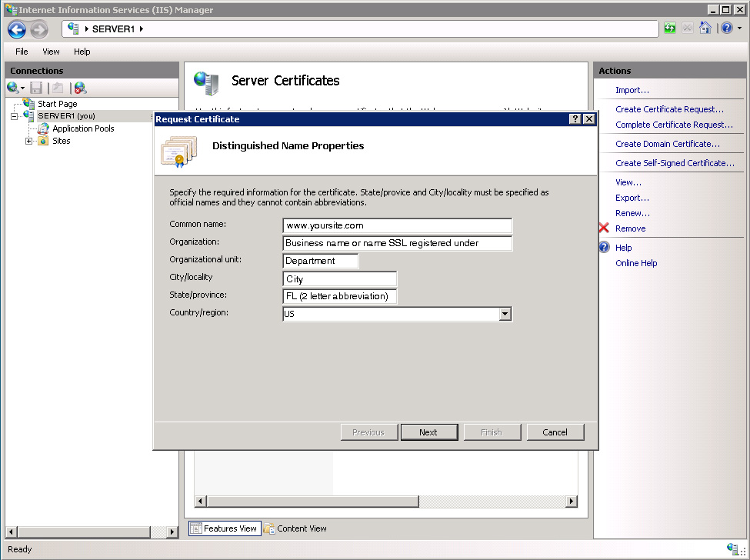Click the status bar network icon
750x560 pixels.
pos(733,548)
